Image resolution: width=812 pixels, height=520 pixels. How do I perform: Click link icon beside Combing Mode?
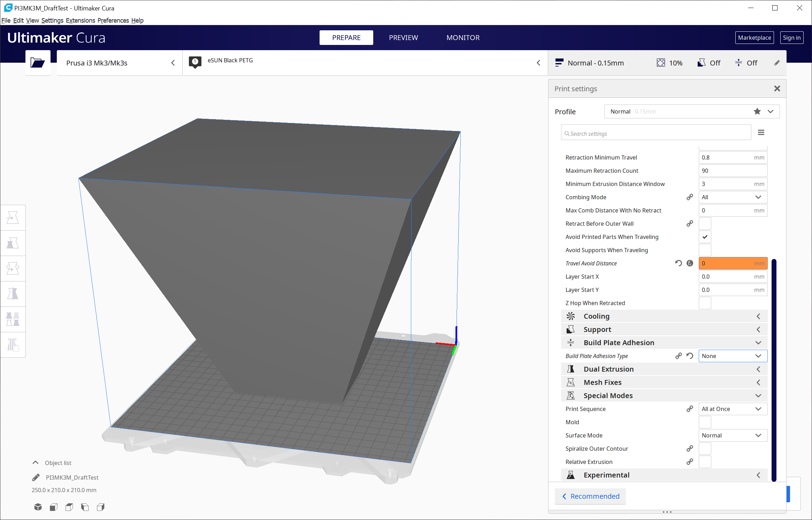coord(689,197)
